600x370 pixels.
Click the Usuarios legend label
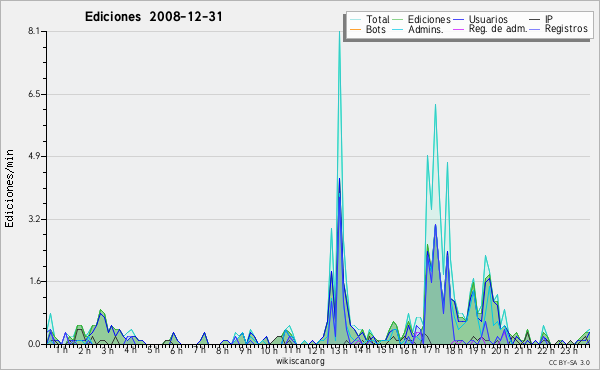[488, 19]
